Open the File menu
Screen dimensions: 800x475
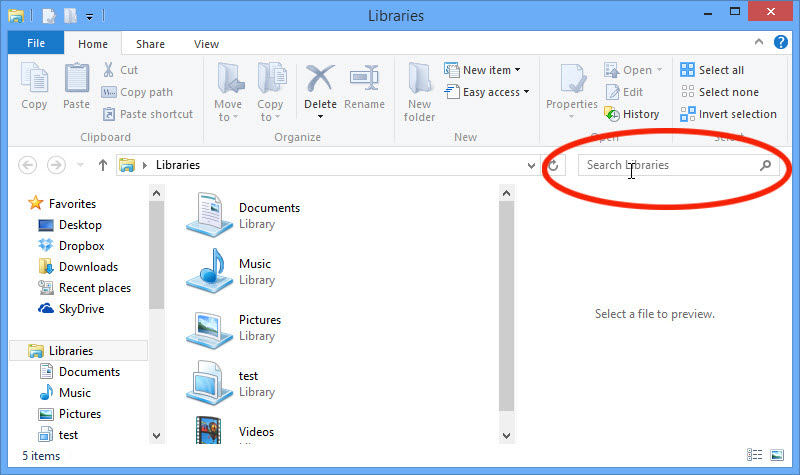point(36,43)
